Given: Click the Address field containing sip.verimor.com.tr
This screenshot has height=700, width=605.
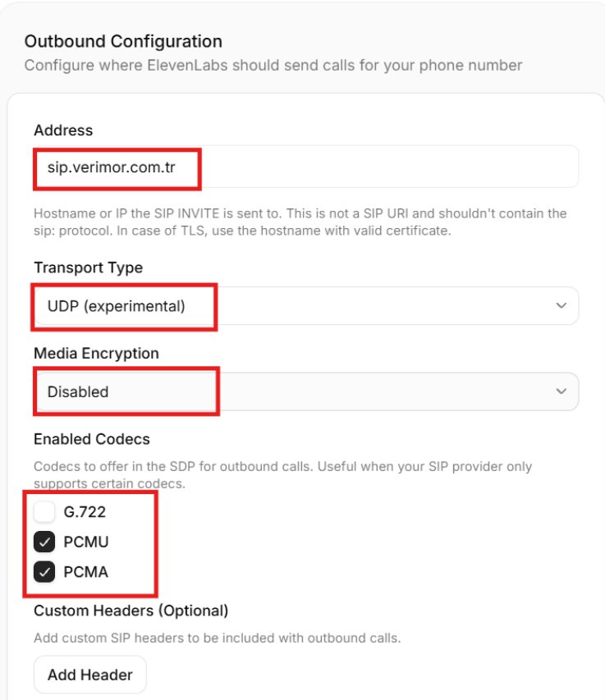Looking at the screenshot, I should click(306, 167).
